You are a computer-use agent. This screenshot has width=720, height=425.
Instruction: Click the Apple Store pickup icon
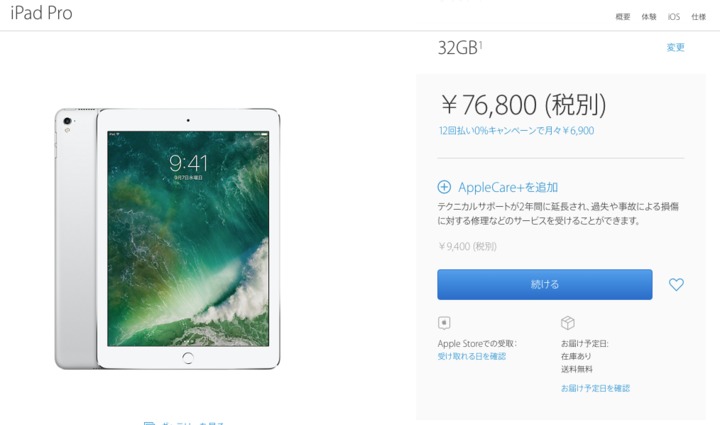pyautogui.click(x=444, y=323)
